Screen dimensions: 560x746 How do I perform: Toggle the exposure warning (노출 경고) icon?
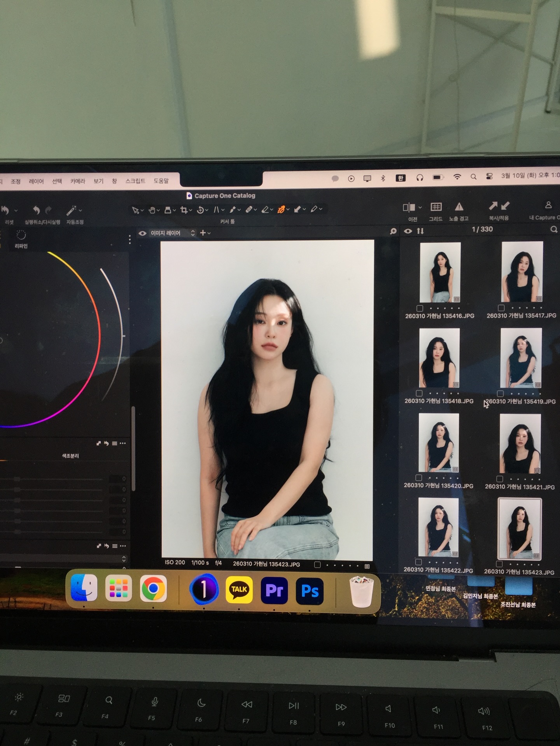(459, 207)
